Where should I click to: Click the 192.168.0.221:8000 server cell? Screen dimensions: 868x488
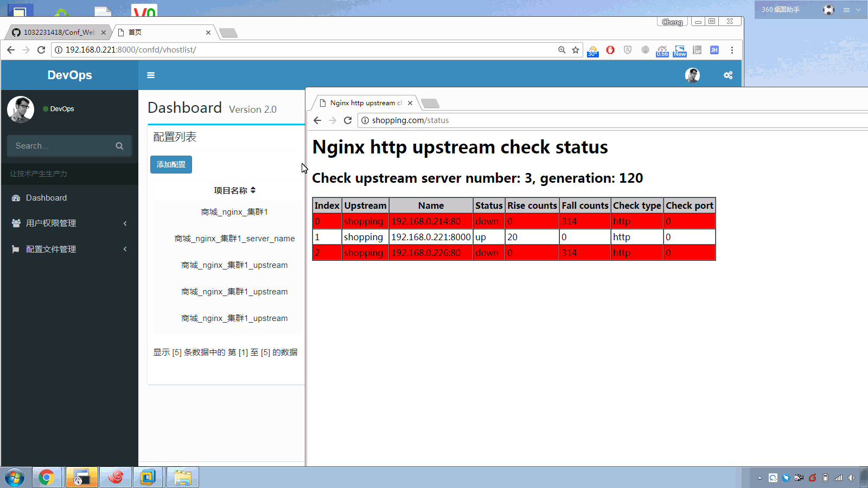click(431, 237)
